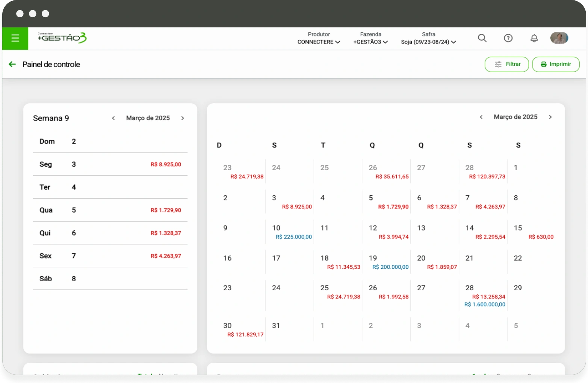Click the search magnifier icon
The width and height of the screenshot is (588, 383).
(x=482, y=38)
